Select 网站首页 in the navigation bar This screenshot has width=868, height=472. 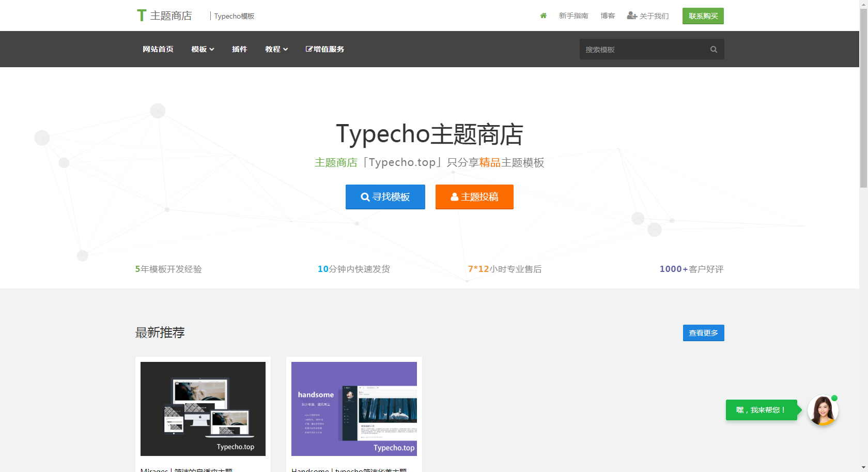click(x=158, y=49)
